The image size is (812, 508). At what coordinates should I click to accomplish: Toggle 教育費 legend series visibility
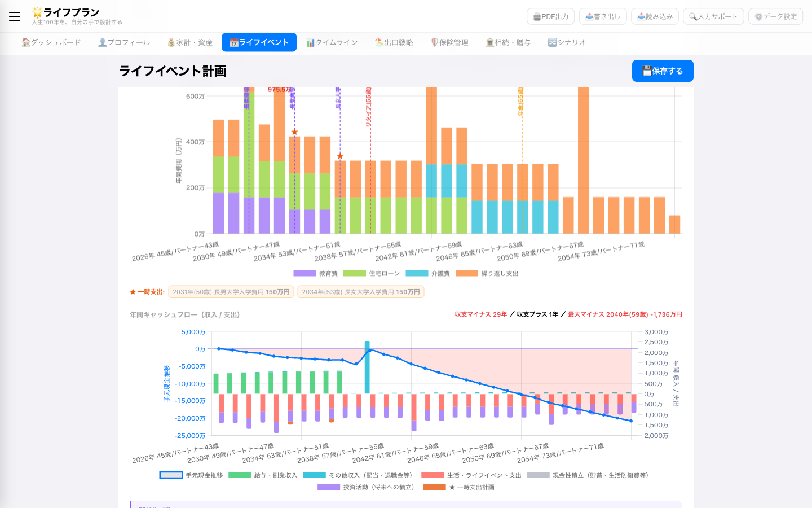coord(315,273)
